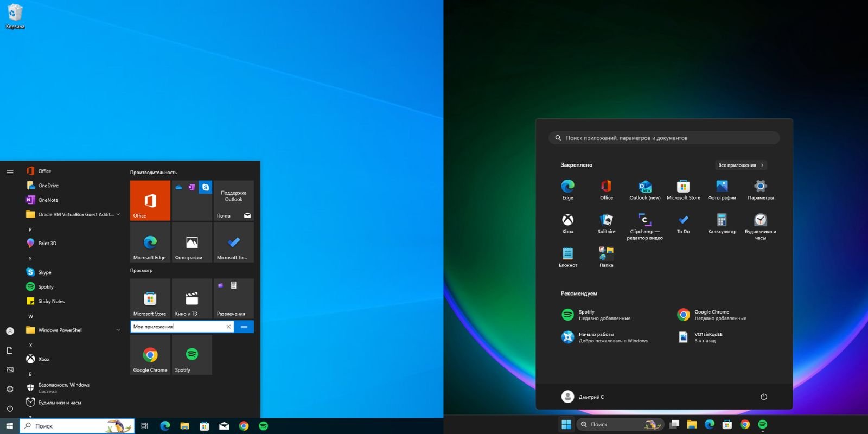Expand the Windows PowerShell folder
The image size is (868, 434).
73,330
